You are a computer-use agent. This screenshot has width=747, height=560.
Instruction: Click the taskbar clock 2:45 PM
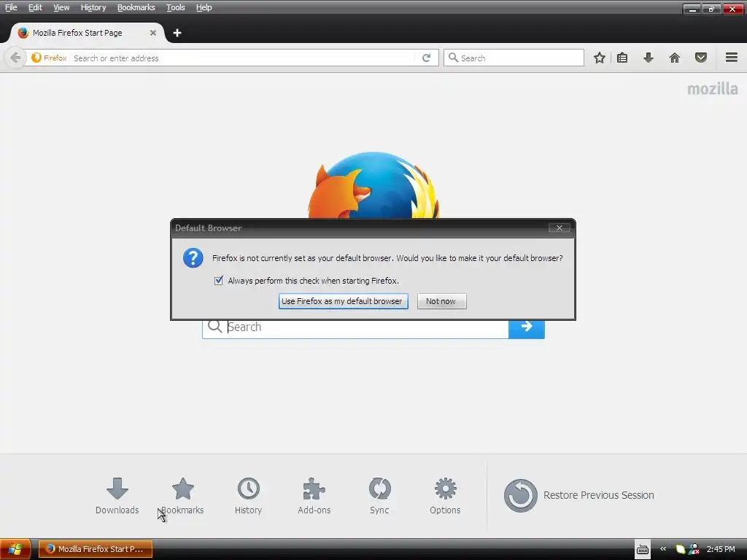click(x=721, y=549)
